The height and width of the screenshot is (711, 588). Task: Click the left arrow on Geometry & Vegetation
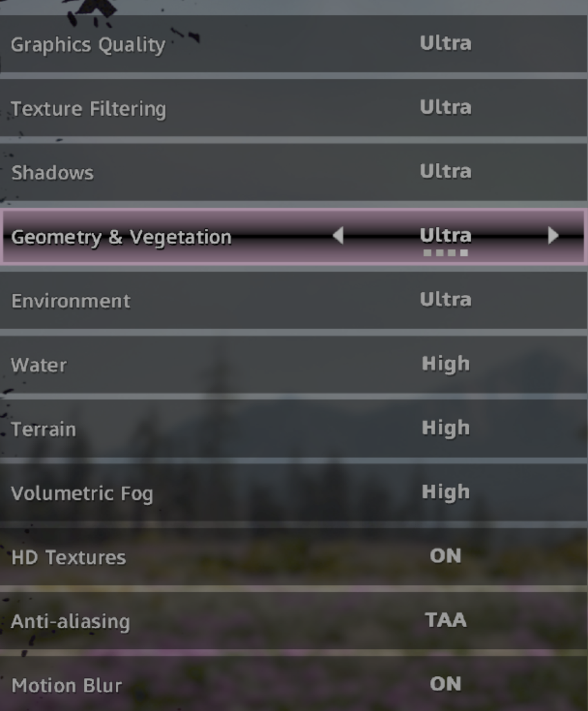click(338, 237)
